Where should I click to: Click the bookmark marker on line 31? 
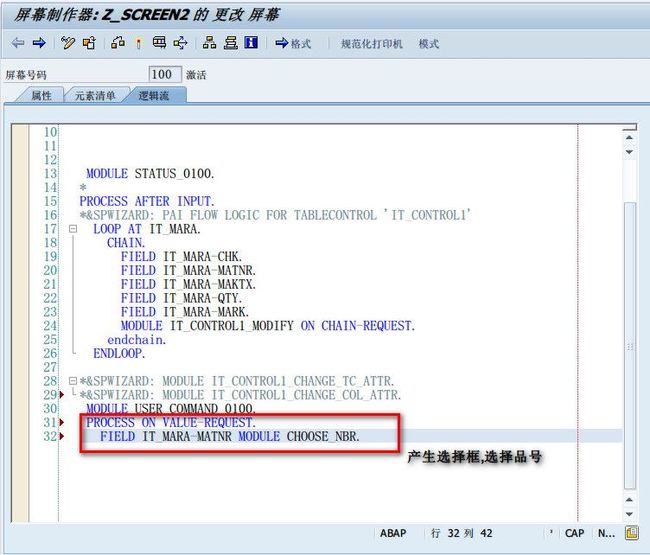pos(62,422)
